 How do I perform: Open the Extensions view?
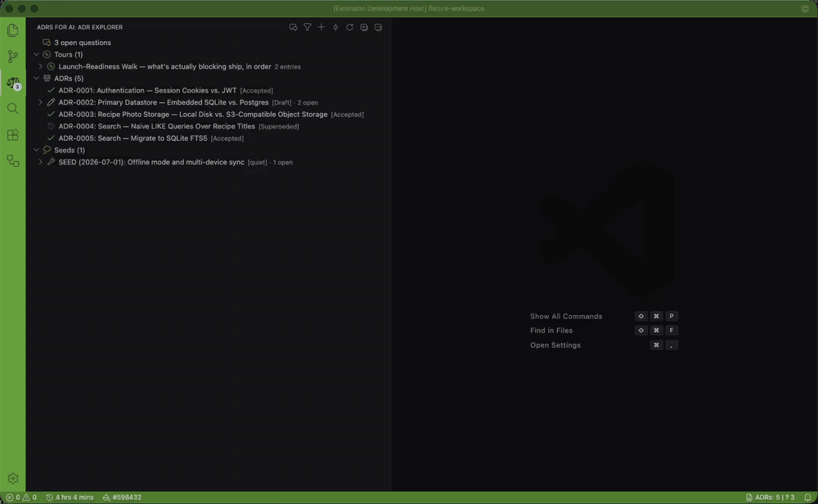point(12,135)
